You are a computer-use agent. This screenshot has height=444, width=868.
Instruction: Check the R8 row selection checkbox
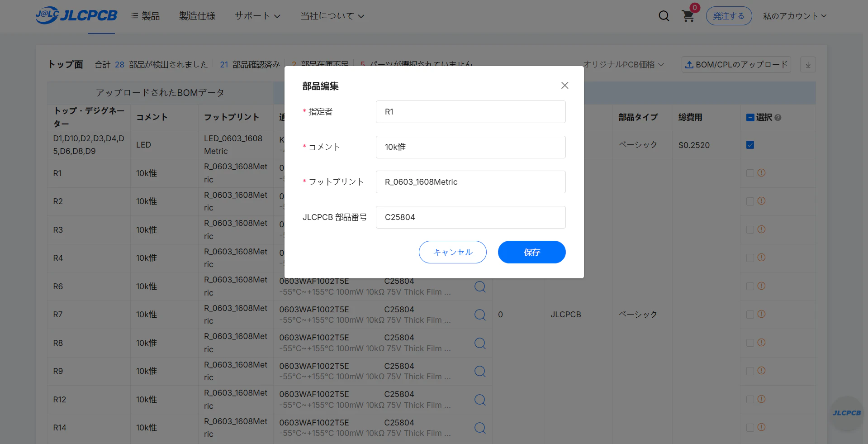coord(750,343)
